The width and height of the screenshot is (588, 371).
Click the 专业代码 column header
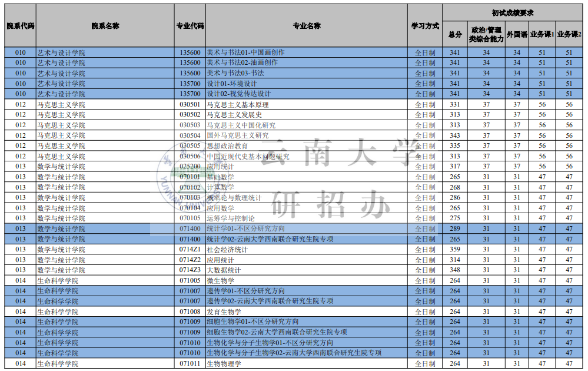tap(187, 26)
